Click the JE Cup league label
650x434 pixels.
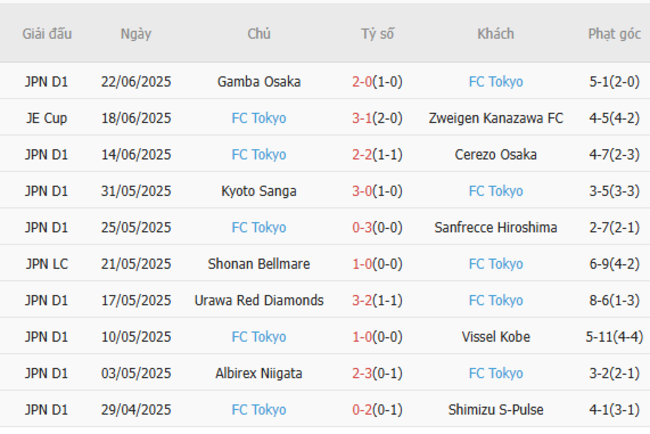[x=47, y=118]
